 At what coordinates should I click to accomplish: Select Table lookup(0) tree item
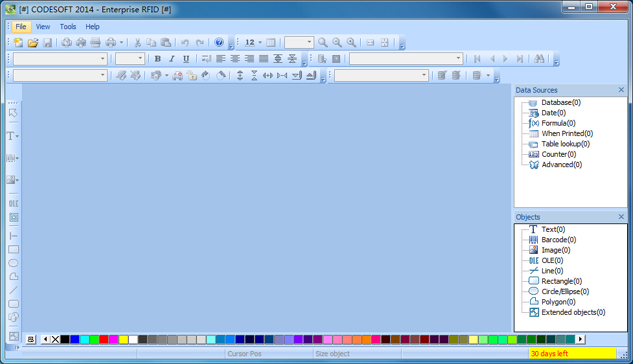coord(566,144)
